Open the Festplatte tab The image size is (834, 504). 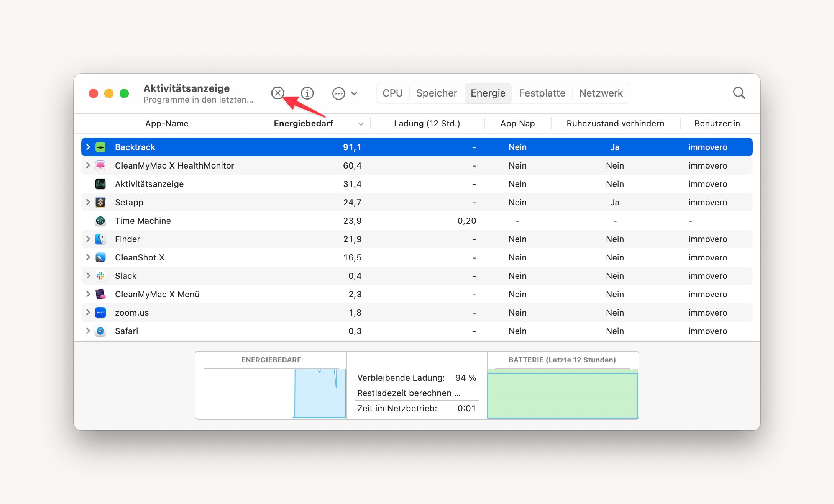tap(542, 93)
